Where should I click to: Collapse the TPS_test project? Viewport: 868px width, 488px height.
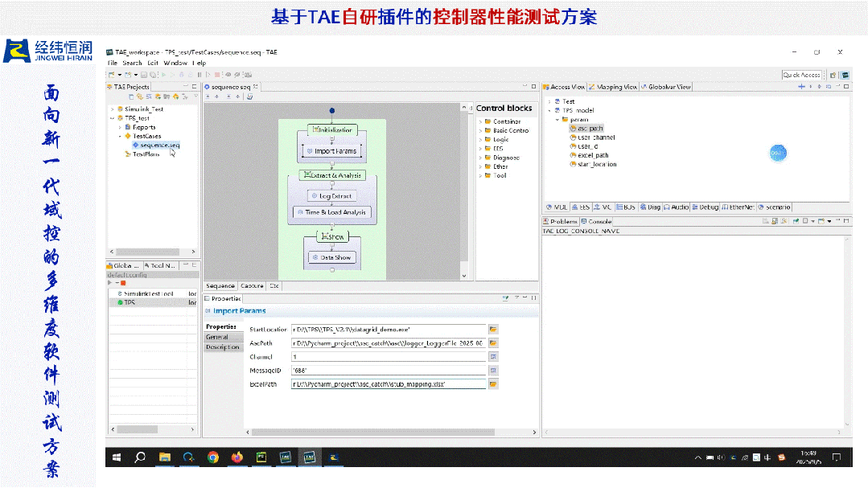point(113,118)
